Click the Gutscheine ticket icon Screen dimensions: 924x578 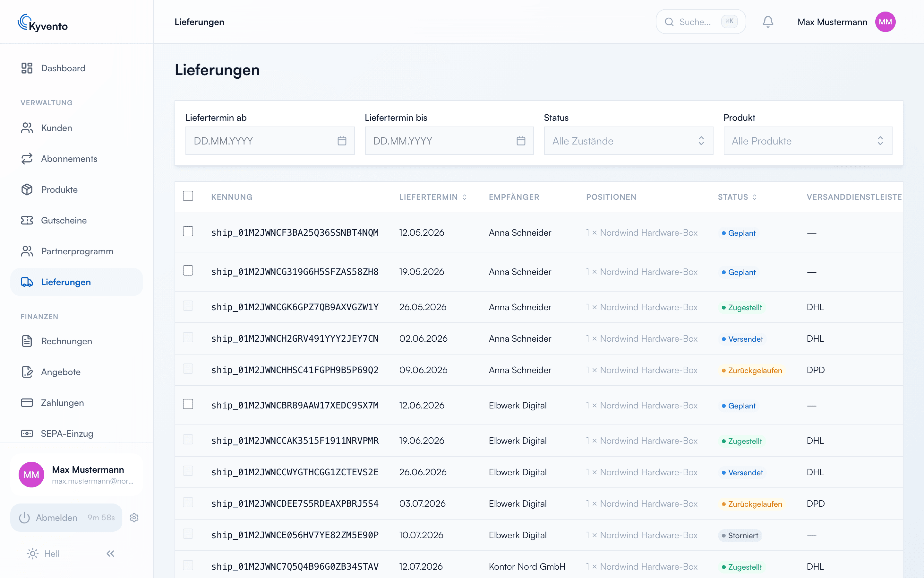click(x=27, y=221)
